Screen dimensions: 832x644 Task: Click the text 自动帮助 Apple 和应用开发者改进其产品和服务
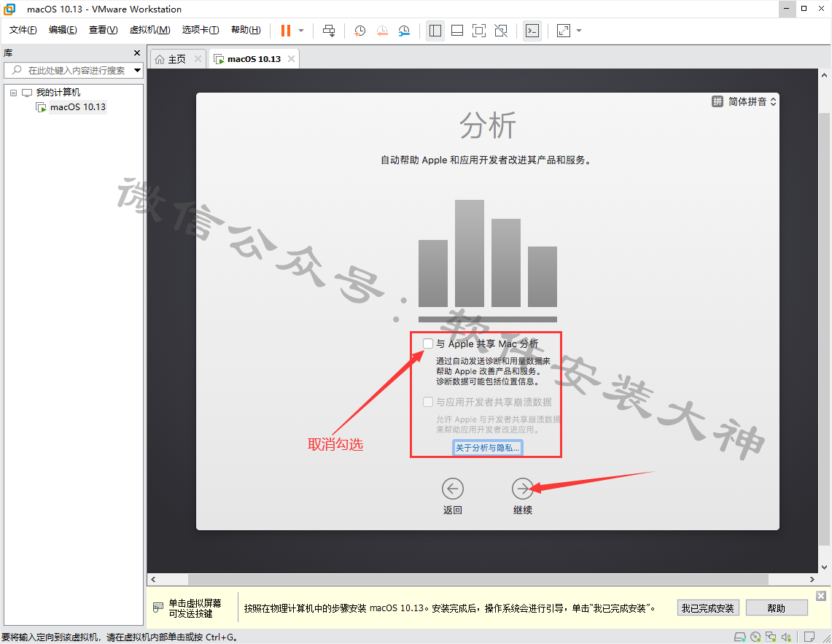pyautogui.click(x=485, y=160)
